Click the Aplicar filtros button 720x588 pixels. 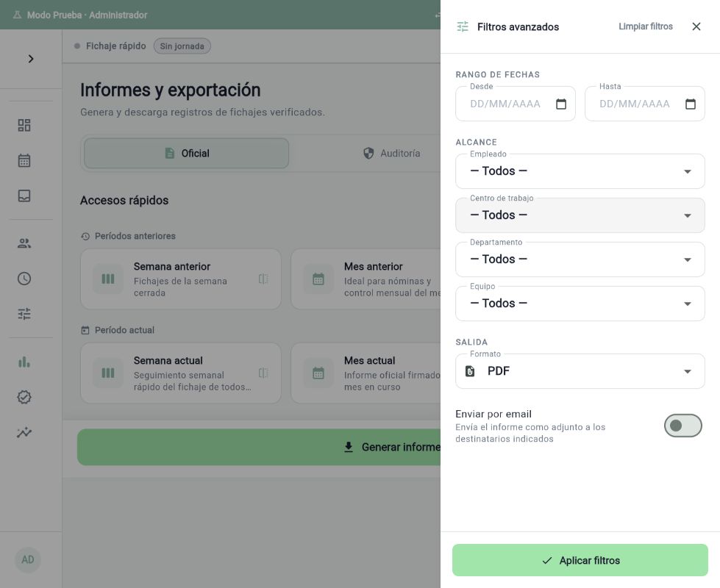pos(580,560)
